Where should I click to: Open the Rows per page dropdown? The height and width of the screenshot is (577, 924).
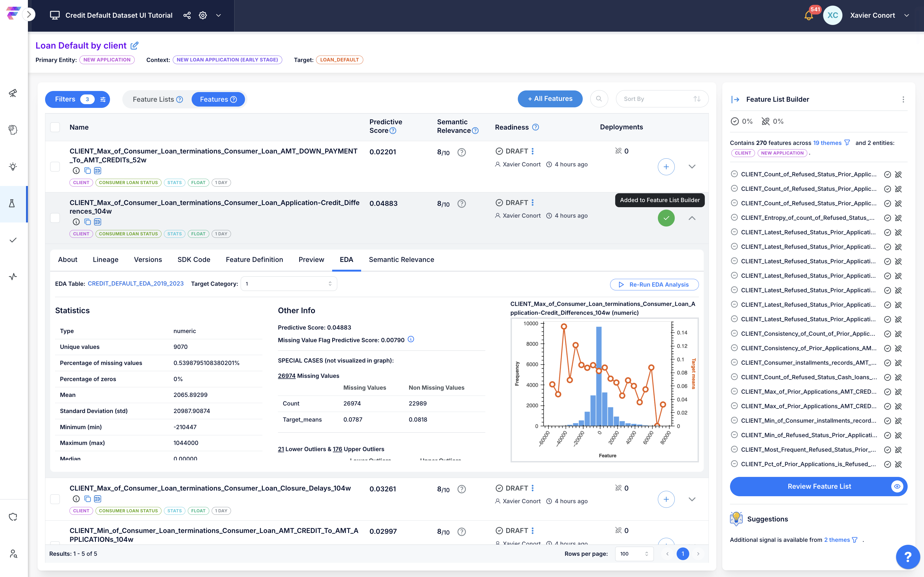634,554
